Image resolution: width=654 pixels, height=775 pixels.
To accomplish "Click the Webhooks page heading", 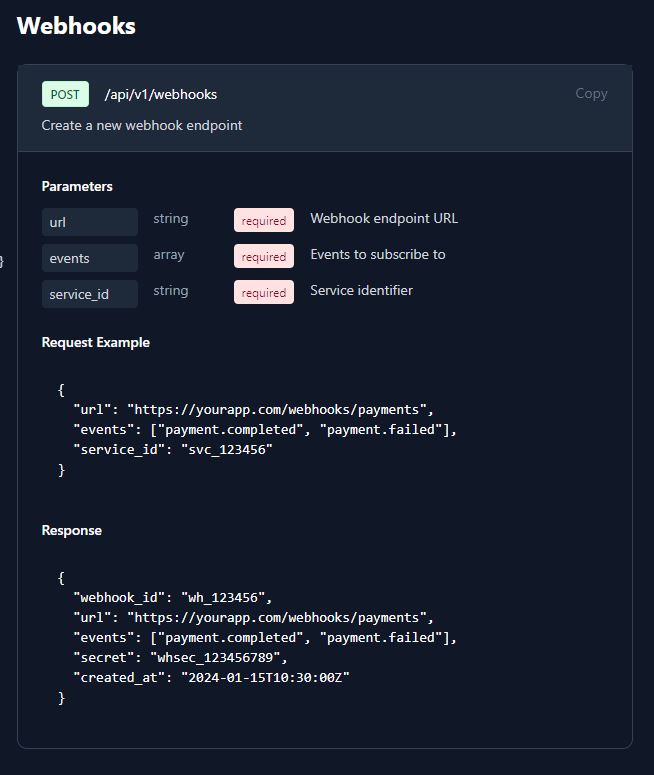I will click(76, 26).
